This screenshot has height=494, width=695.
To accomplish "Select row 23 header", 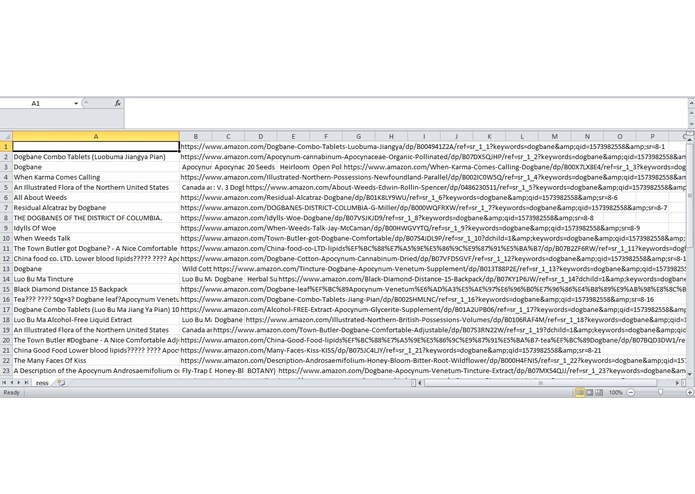I will [6, 371].
